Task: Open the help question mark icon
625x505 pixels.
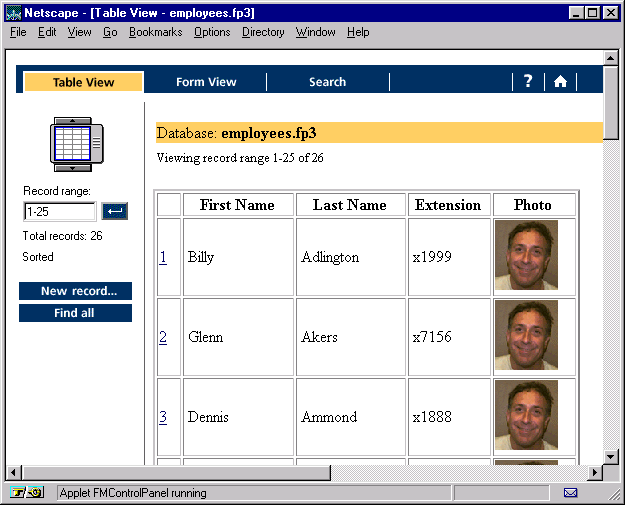Action: pyautogui.click(x=528, y=81)
